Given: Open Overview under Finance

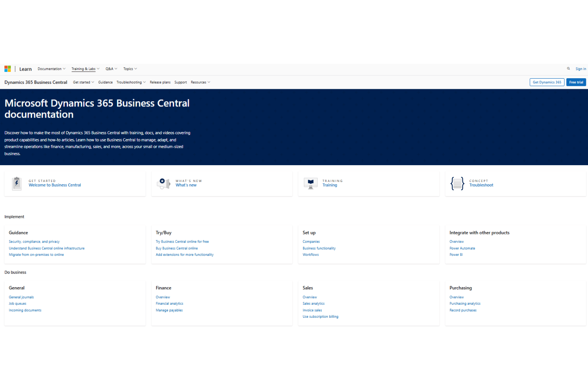Looking at the screenshot, I should click(x=163, y=297).
